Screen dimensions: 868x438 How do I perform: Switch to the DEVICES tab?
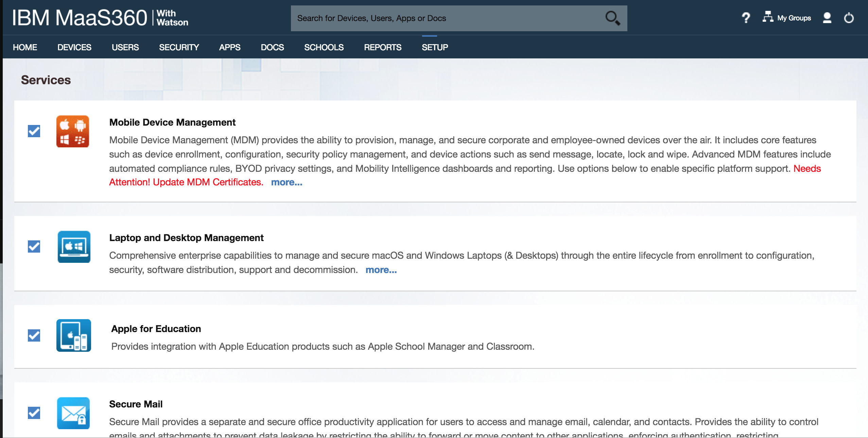click(74, 47)
